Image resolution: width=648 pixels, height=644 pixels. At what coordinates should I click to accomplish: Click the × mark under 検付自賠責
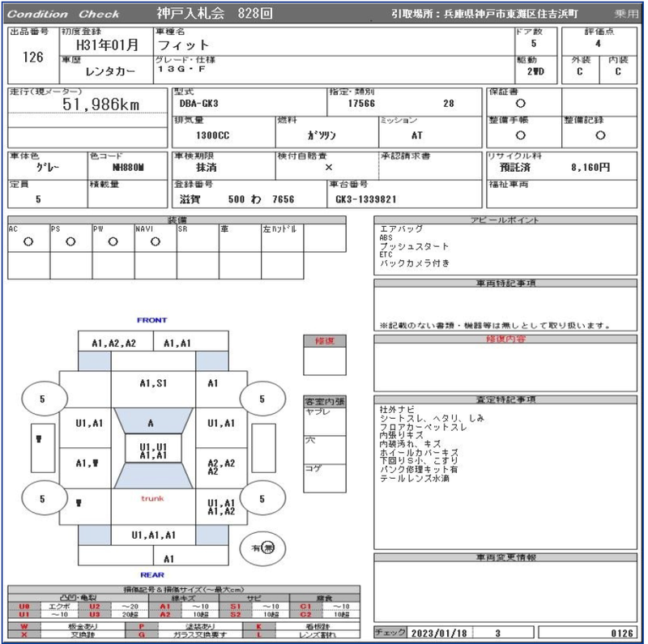(x=329, y=168)
